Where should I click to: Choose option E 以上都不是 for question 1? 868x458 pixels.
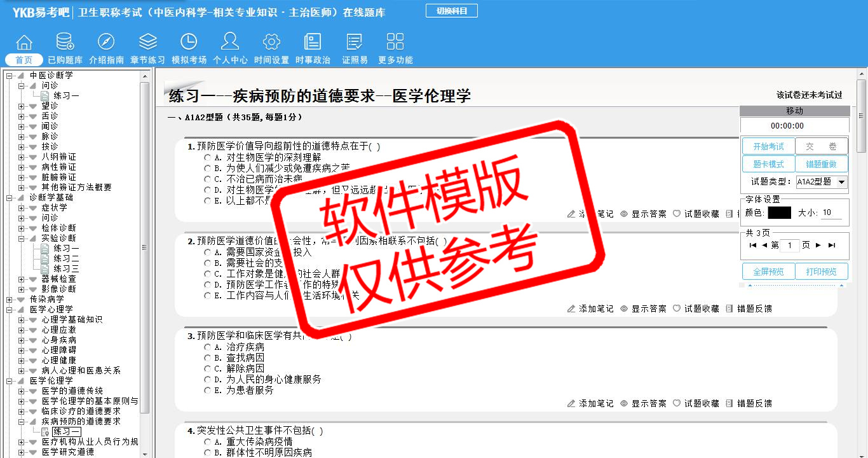pos(207,200)
